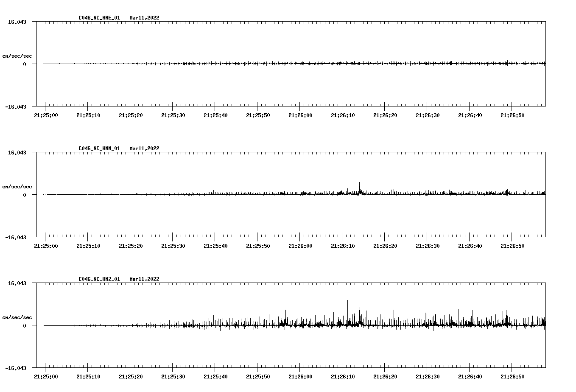Click the 21:26:40 time label on the HNE axis

[470, 115]
